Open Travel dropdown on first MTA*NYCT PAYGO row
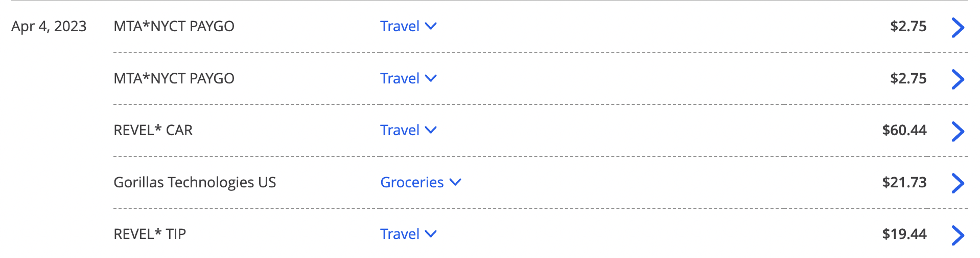The image size is (980, 258). [408, 26]
